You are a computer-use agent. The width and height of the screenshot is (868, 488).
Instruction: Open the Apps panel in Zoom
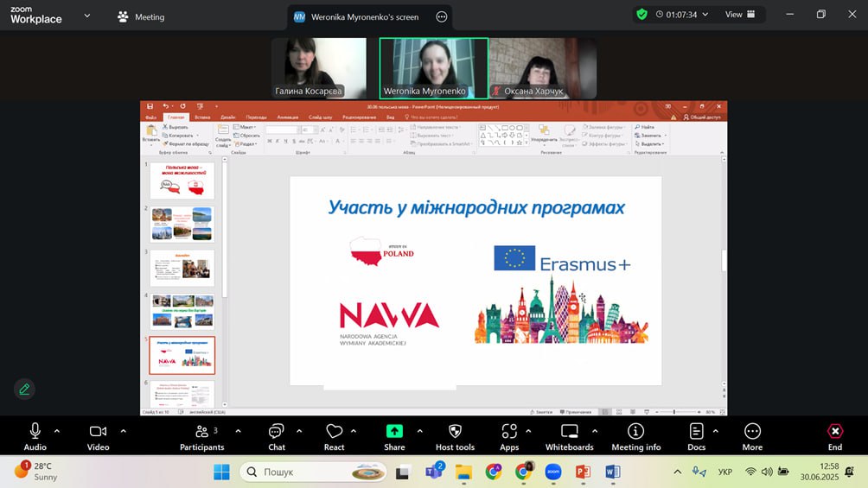tap(509, 436)
